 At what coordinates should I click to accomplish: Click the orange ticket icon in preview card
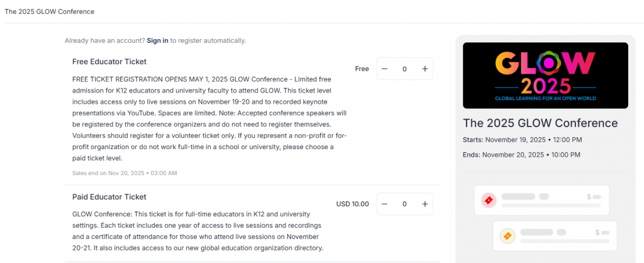click(508, 236)
